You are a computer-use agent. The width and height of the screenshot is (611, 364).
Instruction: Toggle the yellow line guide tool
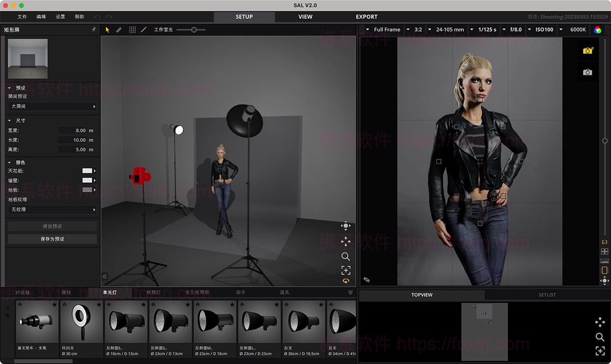[144, 30]
